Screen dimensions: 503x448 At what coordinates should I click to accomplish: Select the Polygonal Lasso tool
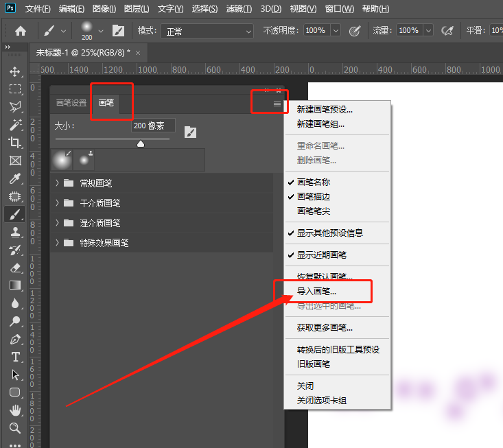click(x=15, y=107)
